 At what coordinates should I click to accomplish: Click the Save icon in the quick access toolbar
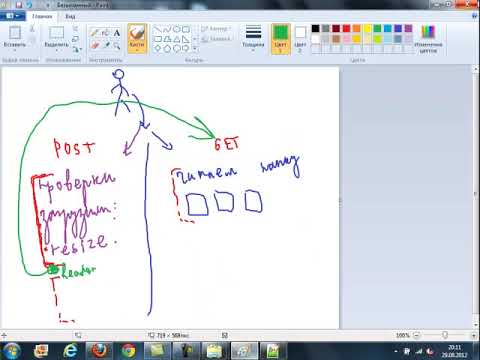19,5
